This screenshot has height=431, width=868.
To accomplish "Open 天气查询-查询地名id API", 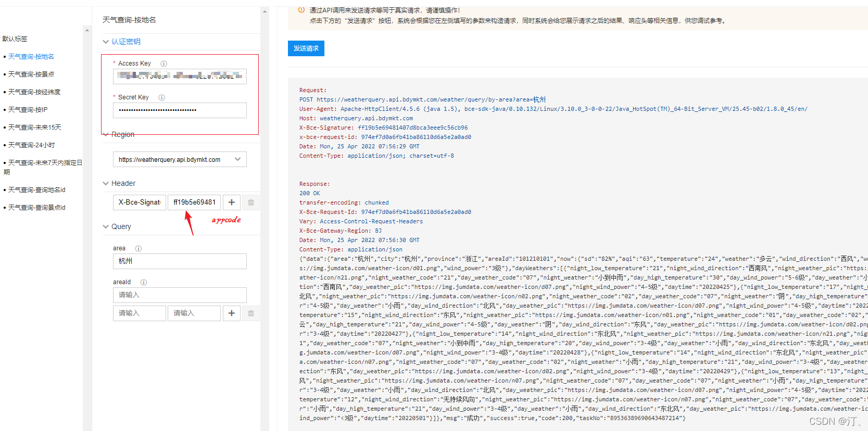I will pyautogui.click(x=36, y=189).
